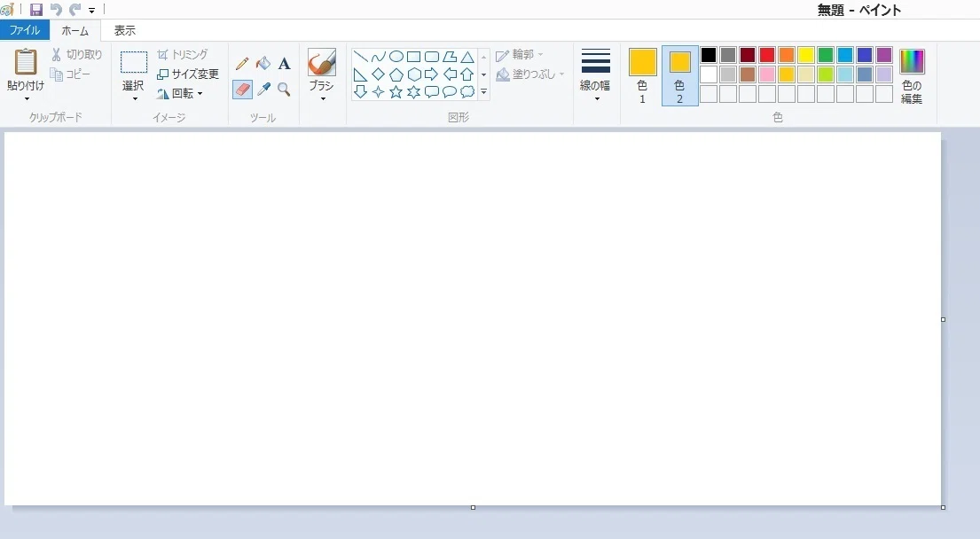
Task: Choose the Four-point star shape
Action: coord(378,92)
